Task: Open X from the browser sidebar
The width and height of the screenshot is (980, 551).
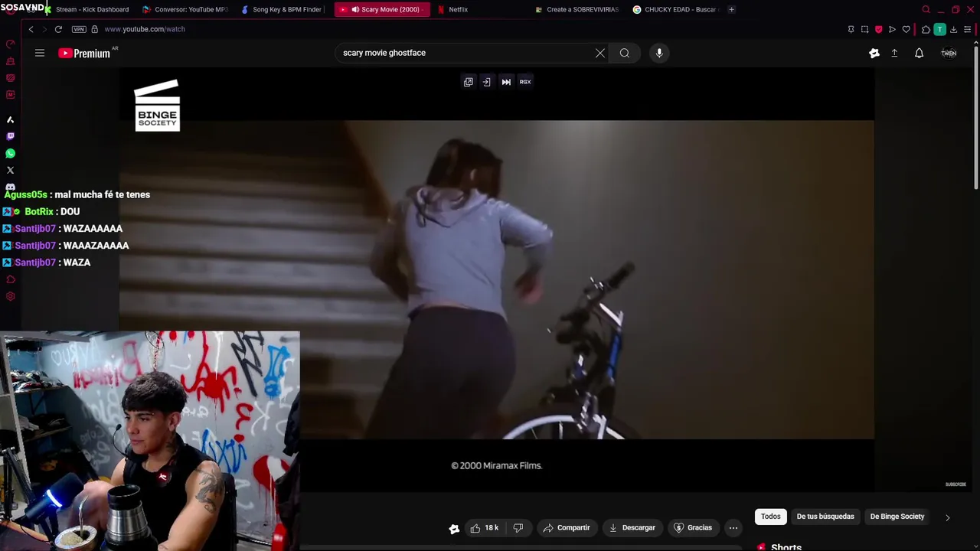Action: pyautogui.click(x=10, y=170)
